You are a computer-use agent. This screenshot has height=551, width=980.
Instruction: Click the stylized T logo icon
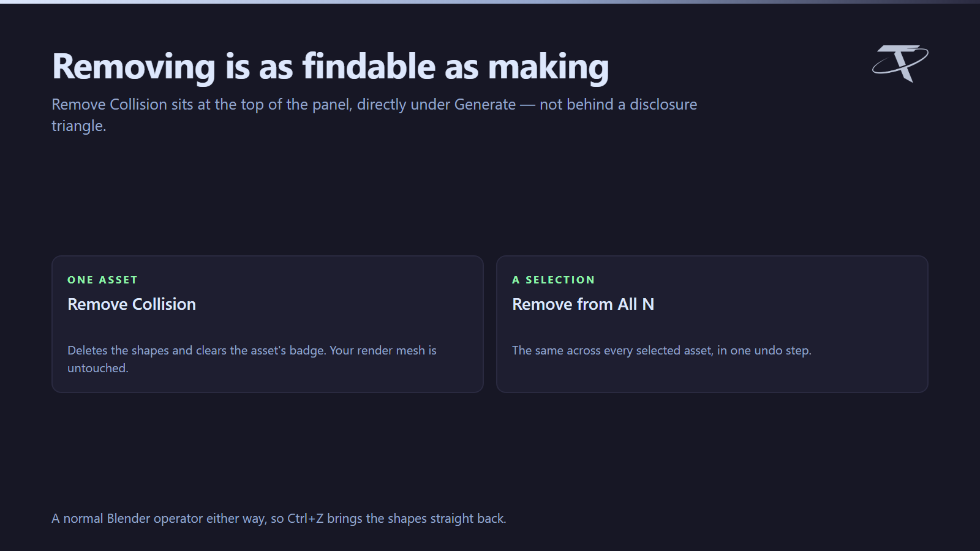[900, 63]
